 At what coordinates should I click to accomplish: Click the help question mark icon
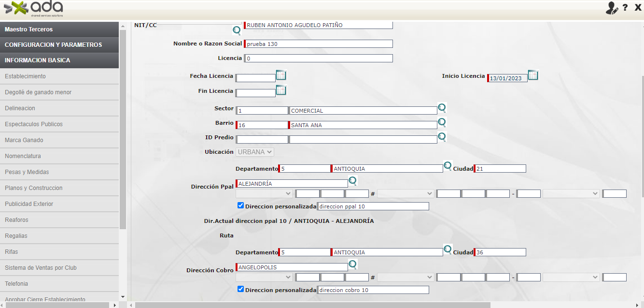(x=625, y=8)
